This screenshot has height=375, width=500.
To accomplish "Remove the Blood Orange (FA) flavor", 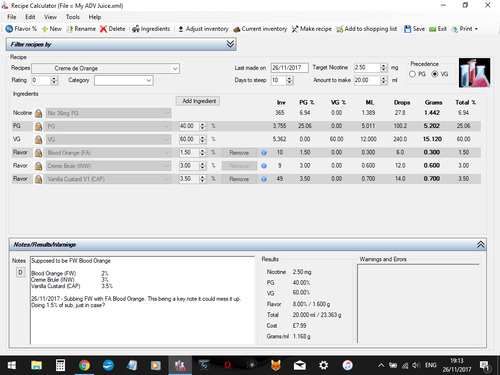I will point(239,153).
